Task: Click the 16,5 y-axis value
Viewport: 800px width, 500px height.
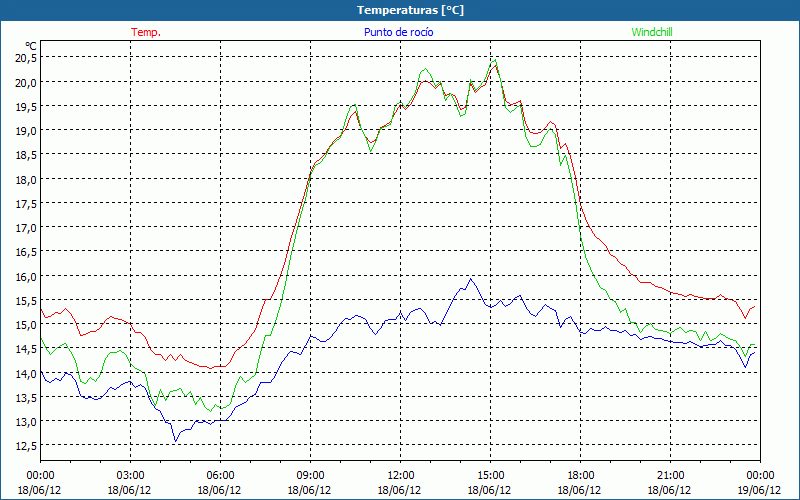Action: click(x=26, y=252)
